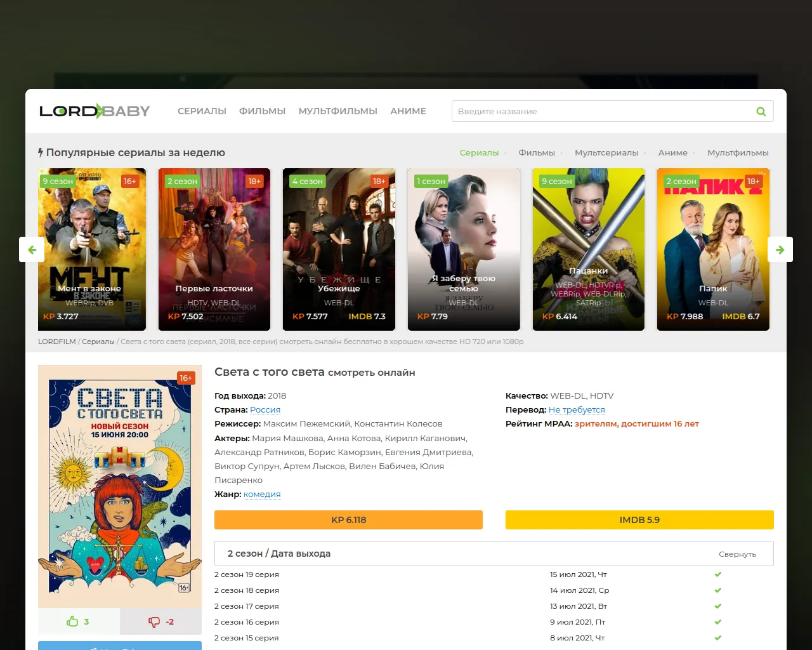Viewport: 812px width, 650px height.
Task: Click the thumbs-down dislike icon
Action: click(x=154, y=621)
